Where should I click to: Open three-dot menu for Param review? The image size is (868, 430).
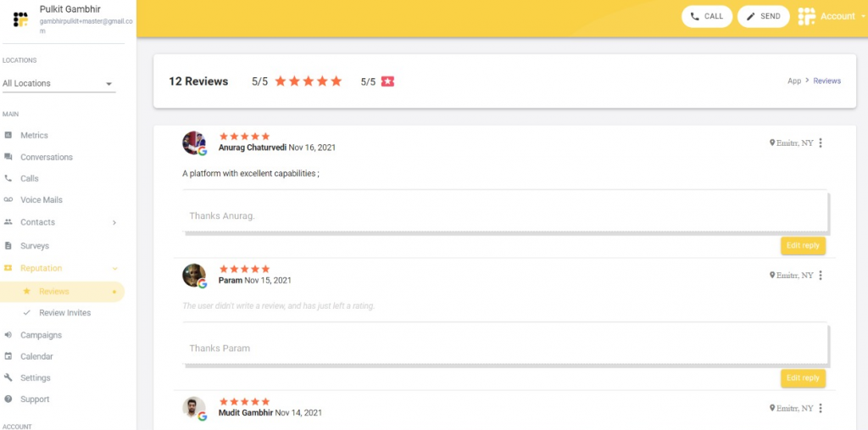click(821, 276)
